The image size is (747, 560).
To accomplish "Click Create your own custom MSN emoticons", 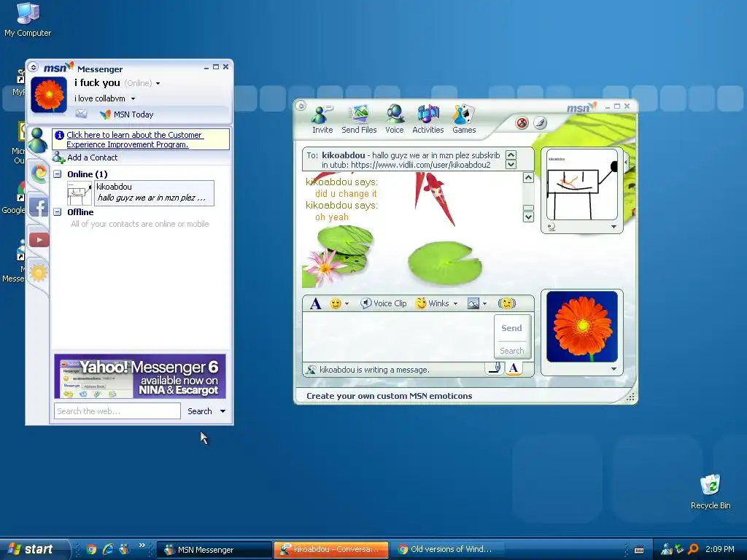I will [390, 396].
